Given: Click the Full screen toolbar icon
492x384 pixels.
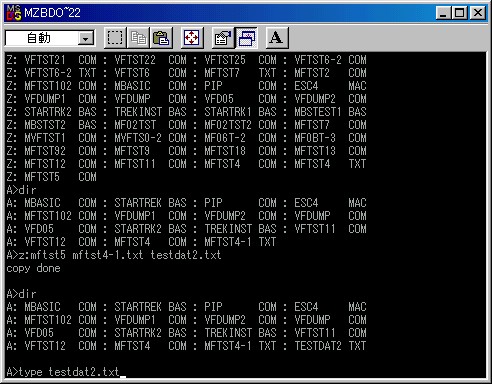Looking at the screenshot, I should tap(192, 38).
